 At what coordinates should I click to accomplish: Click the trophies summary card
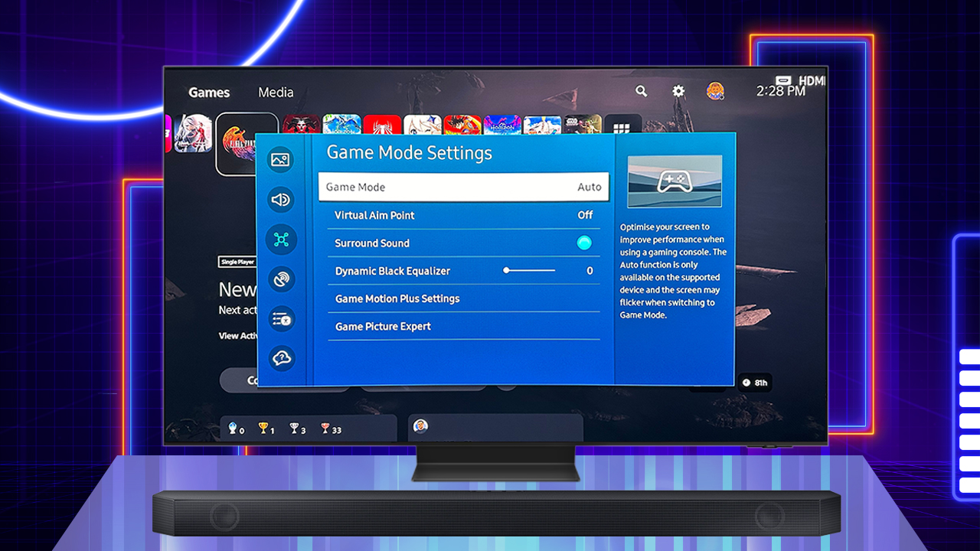pyautogui.click(x=308, y=429)
